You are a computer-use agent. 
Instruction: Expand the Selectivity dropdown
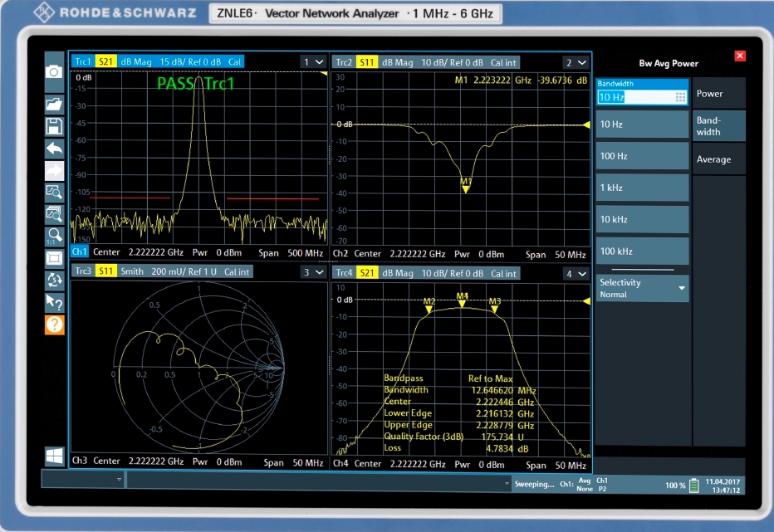point(682,288)
